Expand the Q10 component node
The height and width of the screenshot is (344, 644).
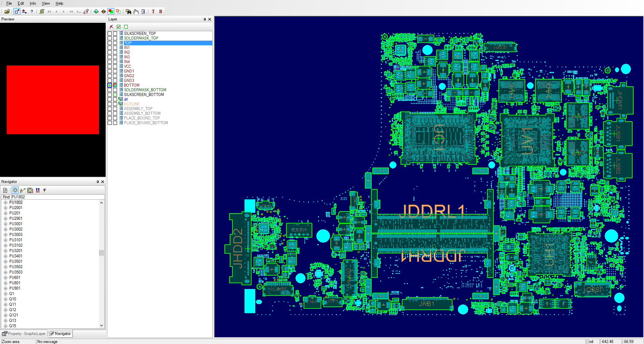5,299
